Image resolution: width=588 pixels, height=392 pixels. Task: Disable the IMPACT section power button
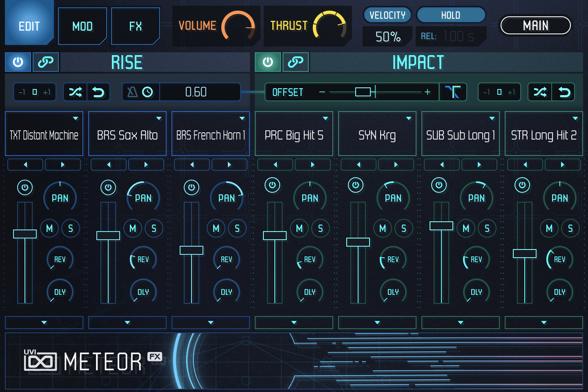point(268,62)
